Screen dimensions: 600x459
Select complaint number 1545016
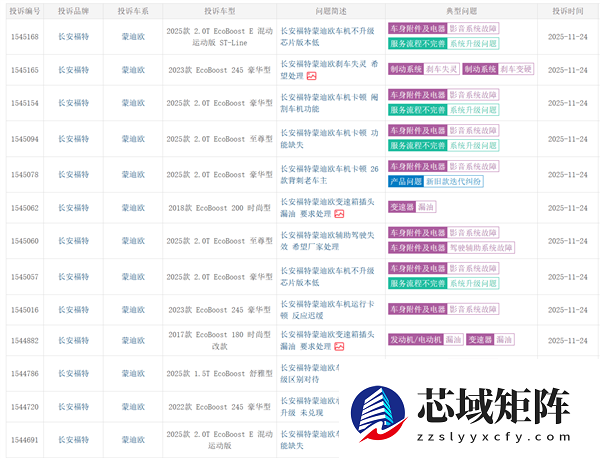coord(25,310)
